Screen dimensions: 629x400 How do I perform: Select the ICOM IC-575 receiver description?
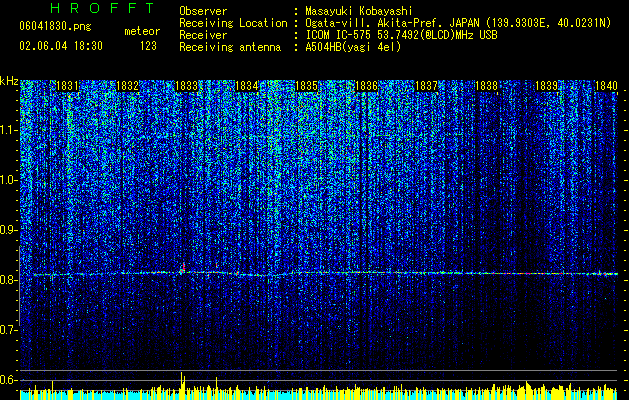[402, 35]
